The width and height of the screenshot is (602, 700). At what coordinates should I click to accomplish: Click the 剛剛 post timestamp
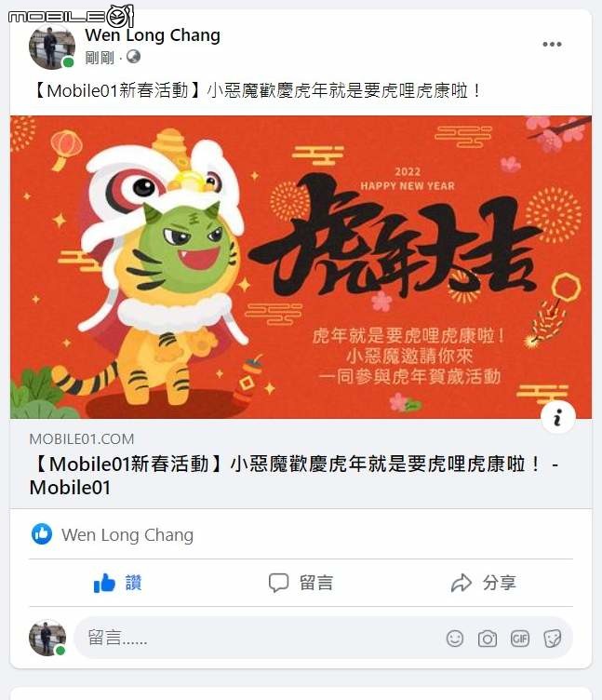click(x=100, y=58)
